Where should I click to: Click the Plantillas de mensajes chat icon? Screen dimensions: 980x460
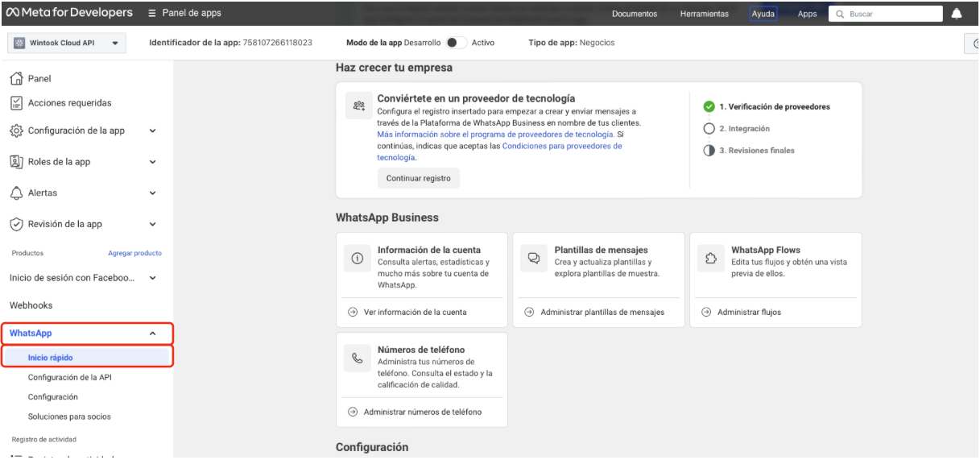coord(533,257)
